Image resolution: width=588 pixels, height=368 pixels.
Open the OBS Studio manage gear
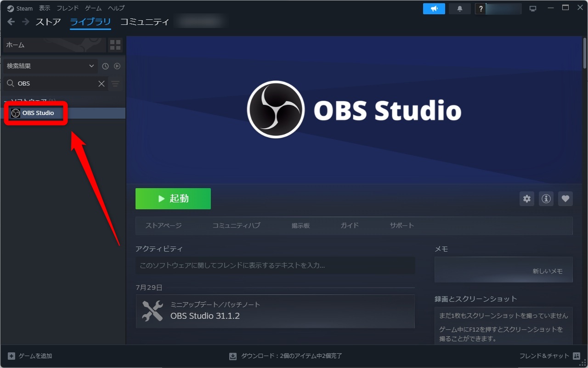point(527,199)
